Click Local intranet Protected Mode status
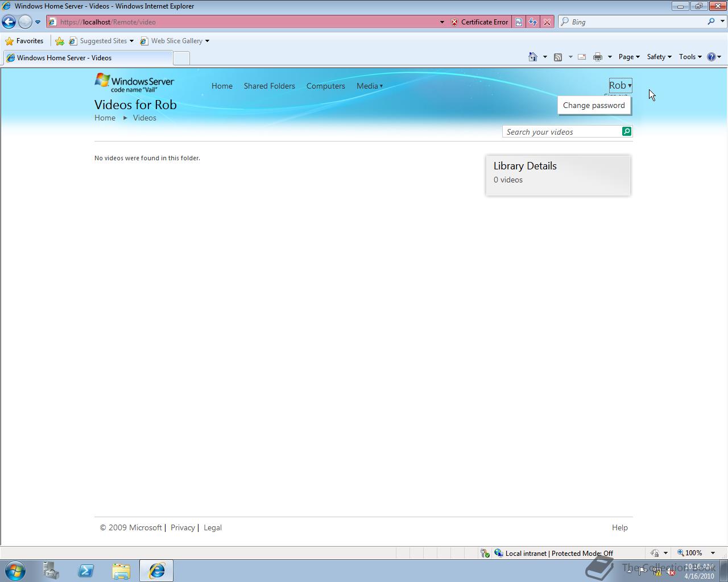 [x=554, y=553]
